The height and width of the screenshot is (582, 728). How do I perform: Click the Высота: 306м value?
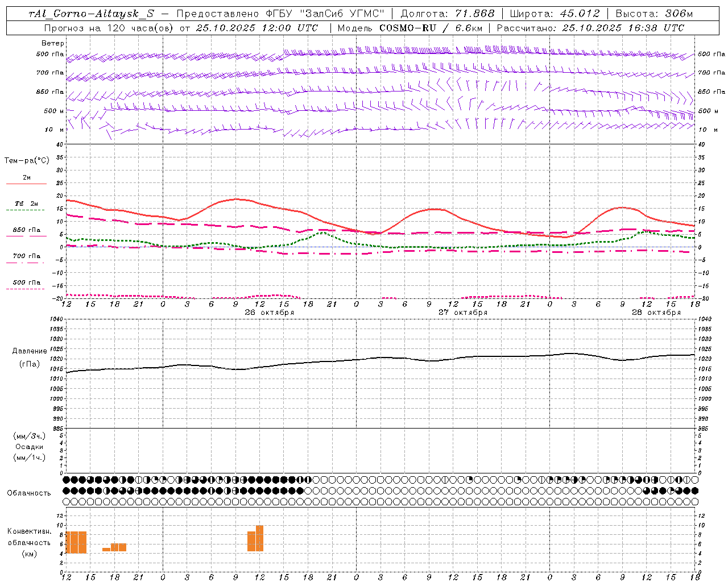pos(654,14)
